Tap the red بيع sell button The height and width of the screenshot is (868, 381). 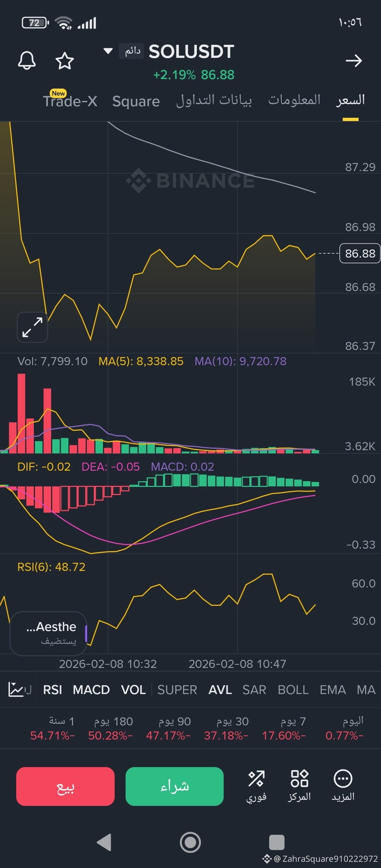click(x=65, y=786)
